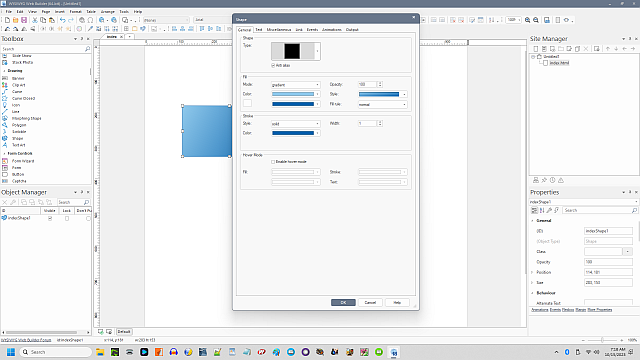The height and width of the screenshot is (360, 640).
Task: Toggle the Anti alias checkbox
Action: coord(273,65)
